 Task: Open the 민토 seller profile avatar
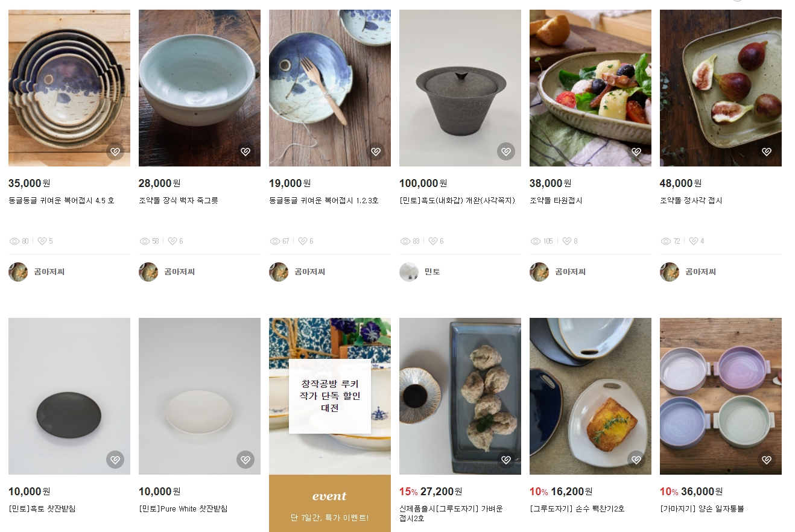point(409,272)
